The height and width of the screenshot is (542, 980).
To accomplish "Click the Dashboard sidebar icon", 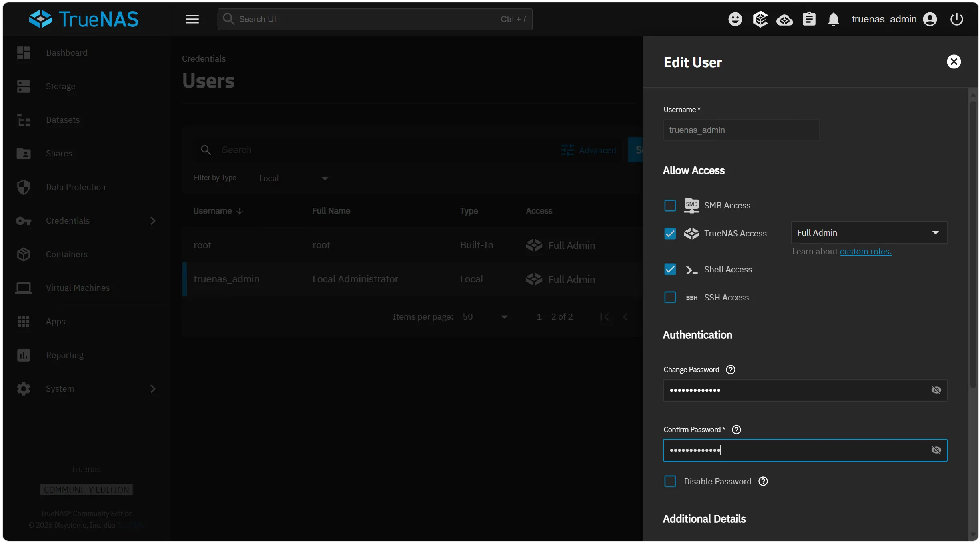I will [x=24, y=53].
